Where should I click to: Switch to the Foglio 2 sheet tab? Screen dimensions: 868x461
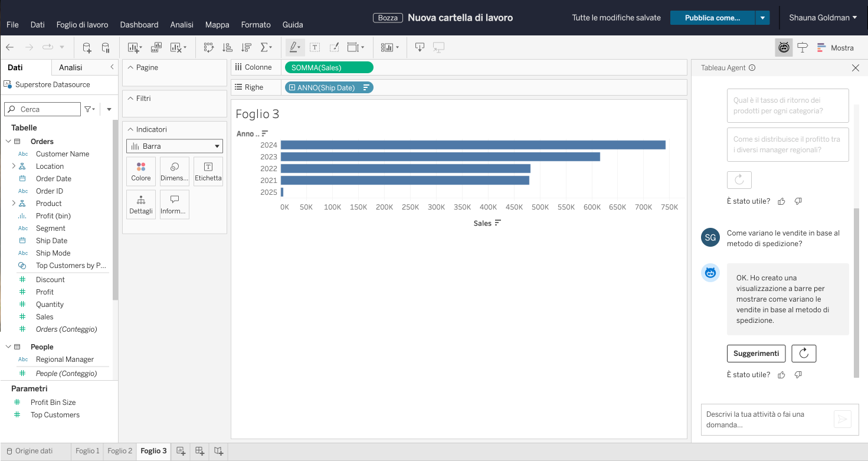pos(120,451)
